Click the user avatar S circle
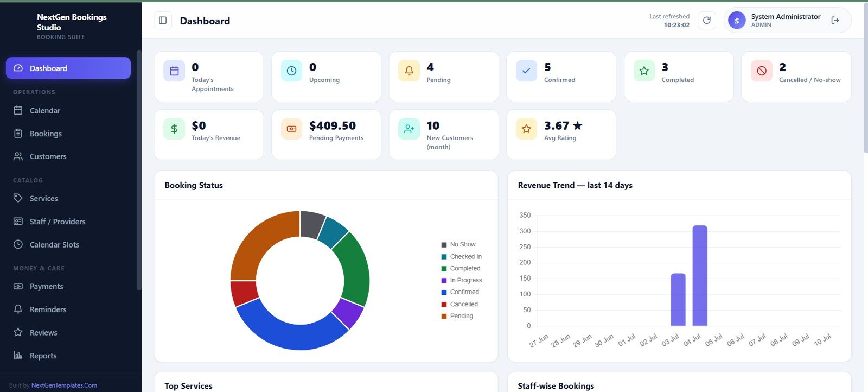 point(737,21)
